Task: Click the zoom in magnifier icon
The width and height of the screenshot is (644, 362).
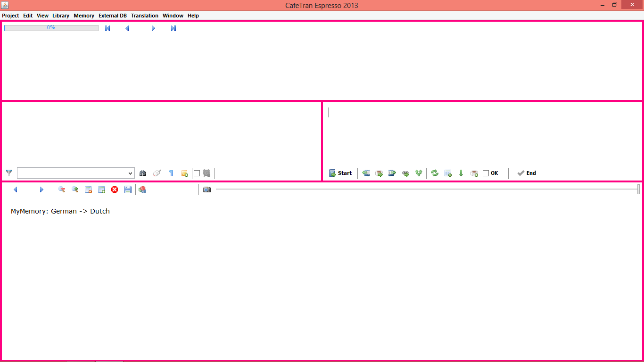Action: tap(75, 189)
